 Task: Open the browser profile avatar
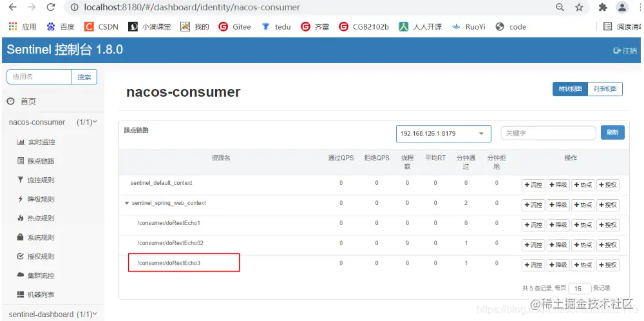[x=622, y=7]
